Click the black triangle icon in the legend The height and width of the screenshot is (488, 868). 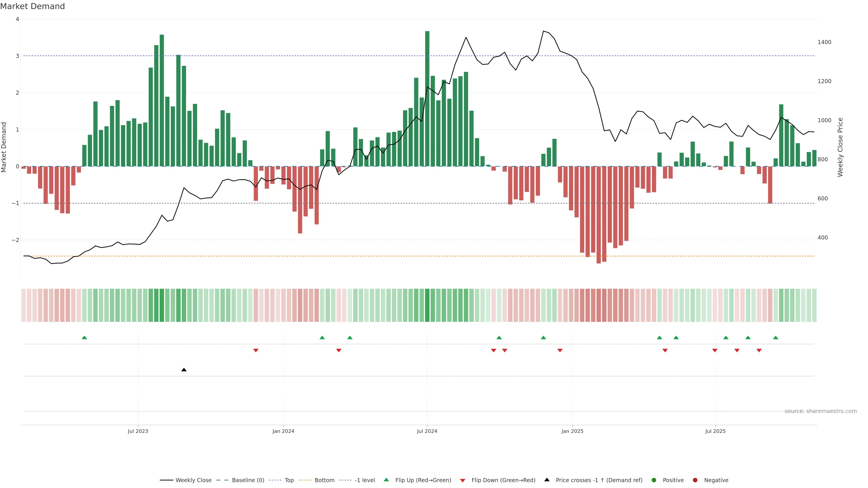click(x=547, y=480)
